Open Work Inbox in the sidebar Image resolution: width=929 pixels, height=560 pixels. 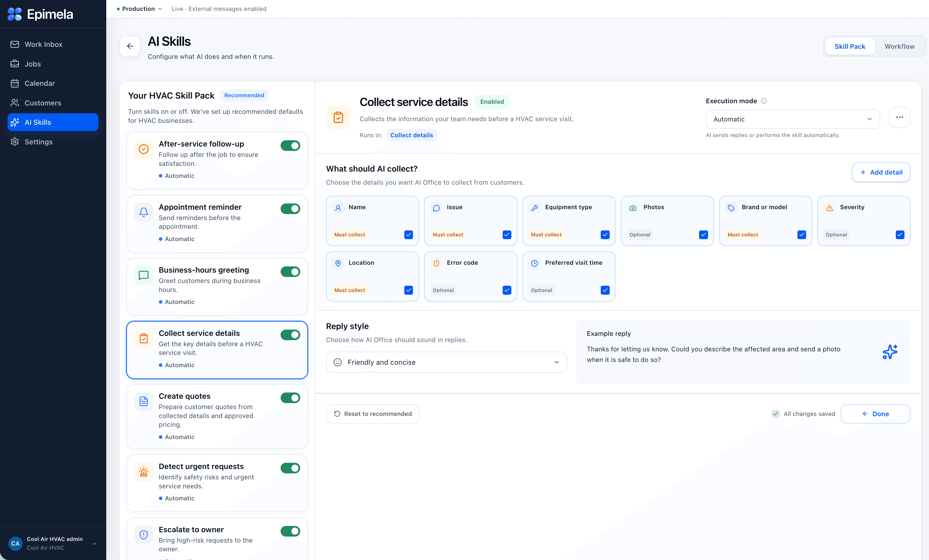coord(53,44)
